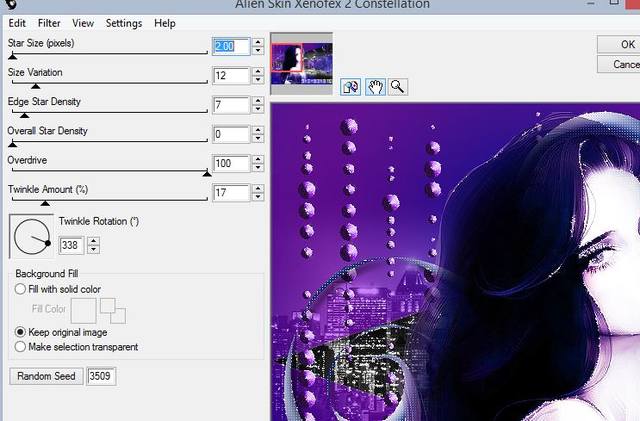Open the Edit menu

tap(17, 23)
